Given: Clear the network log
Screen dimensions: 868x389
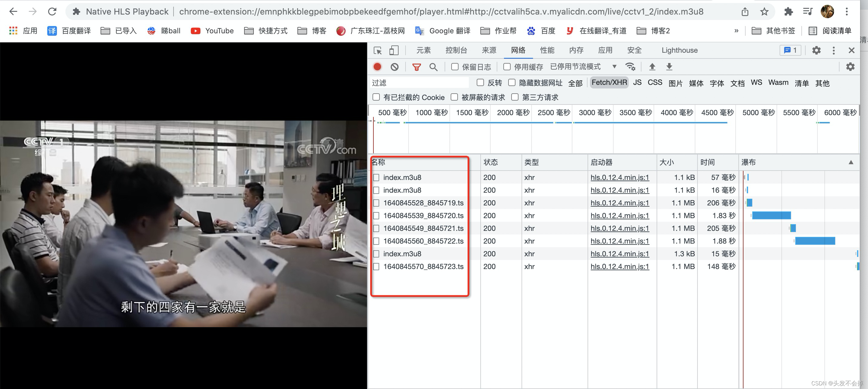Looking at the screenshot, I should point(395,67).
